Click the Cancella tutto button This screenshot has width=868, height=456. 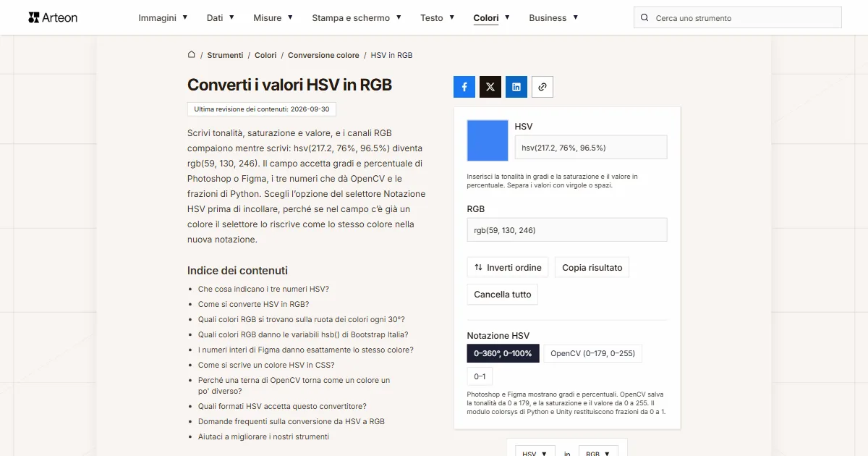pos(503,295)
